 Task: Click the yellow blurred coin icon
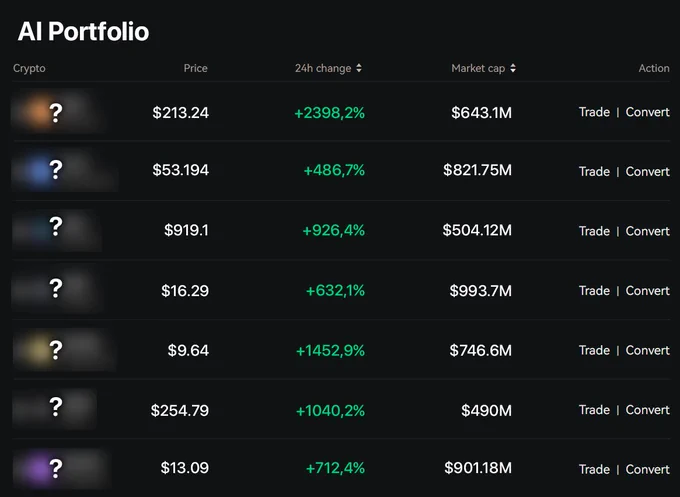click(38, 350)
